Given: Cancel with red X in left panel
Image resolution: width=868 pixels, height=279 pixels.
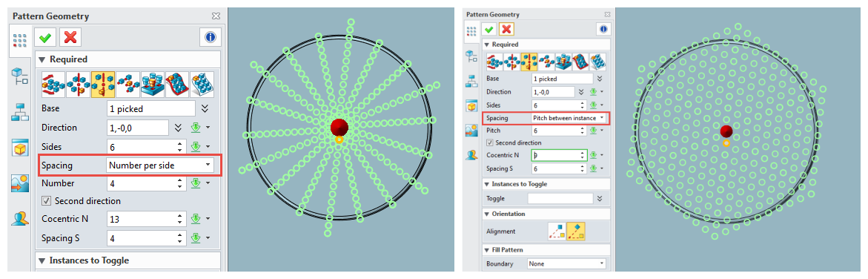Looking at the screenshot, I should click(70, 38).
